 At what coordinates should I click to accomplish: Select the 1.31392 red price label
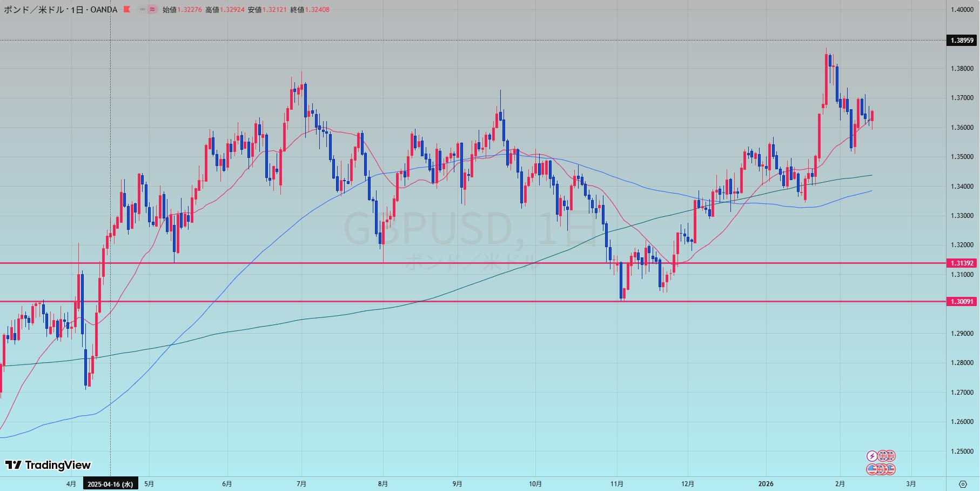point(962,263)
